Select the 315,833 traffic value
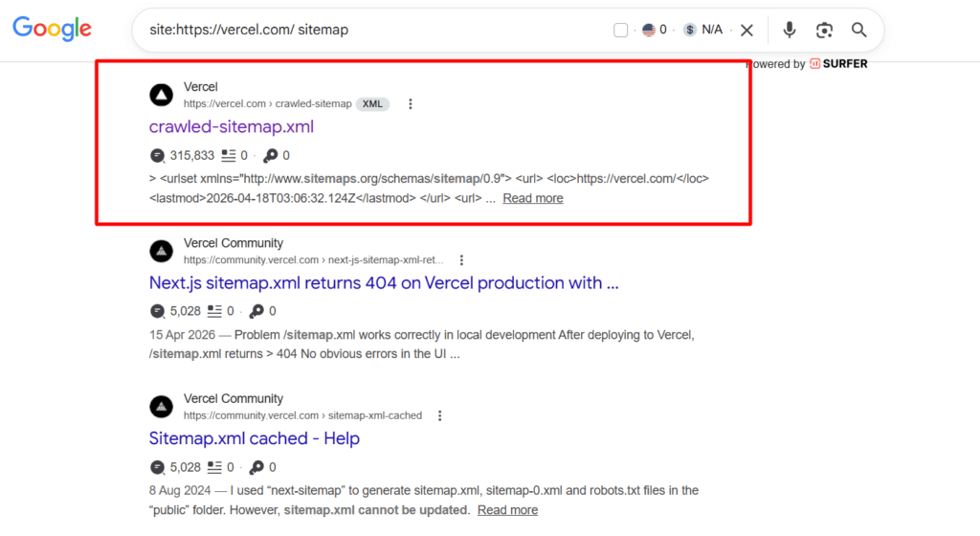 pos(191,156)
